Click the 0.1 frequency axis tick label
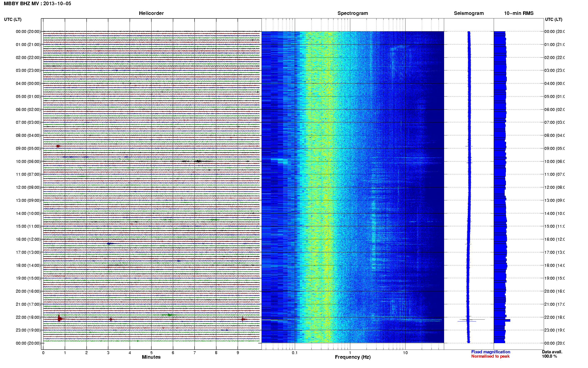This screenshot has height=368, width=588. 295,353
